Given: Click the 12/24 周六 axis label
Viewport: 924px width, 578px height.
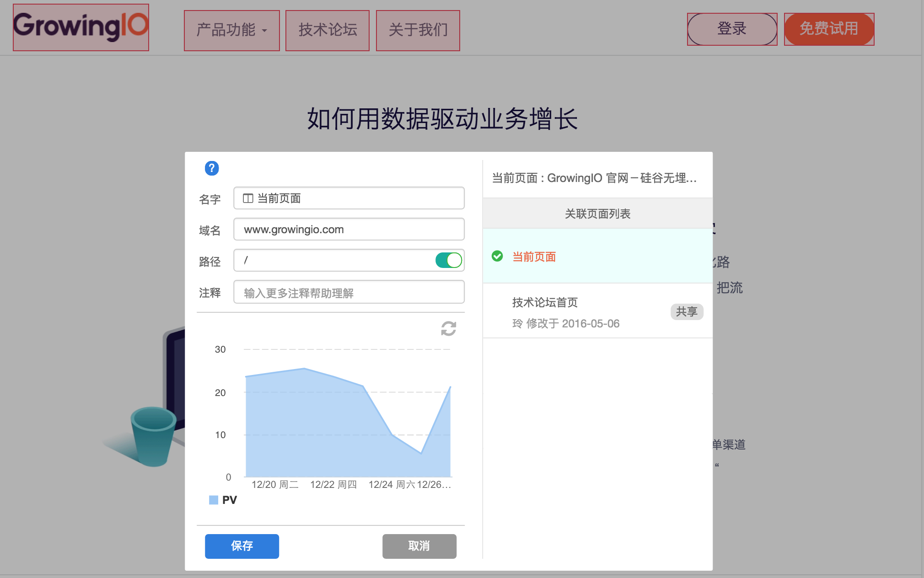Looking at the screenshot, I should point(392,484).
